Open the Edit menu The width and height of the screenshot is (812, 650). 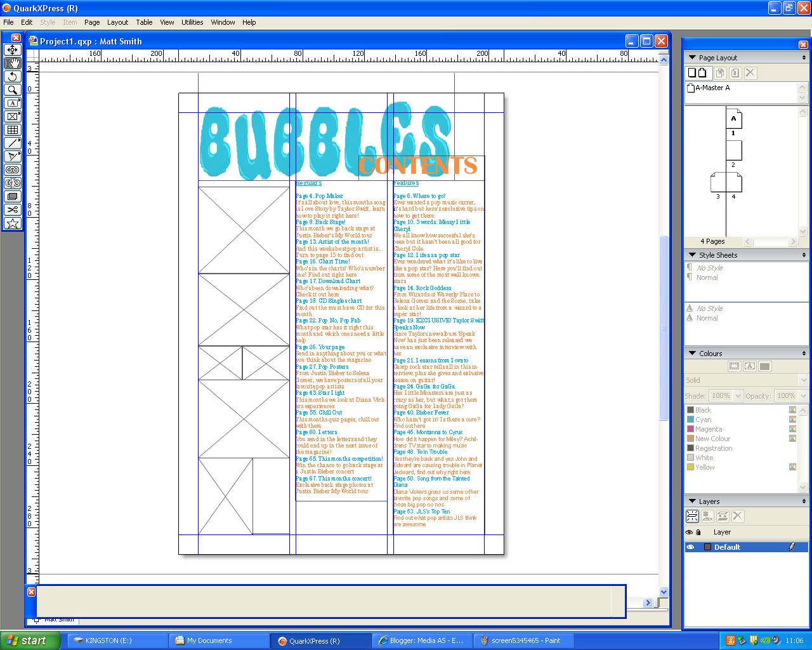[x=27, y=22]
